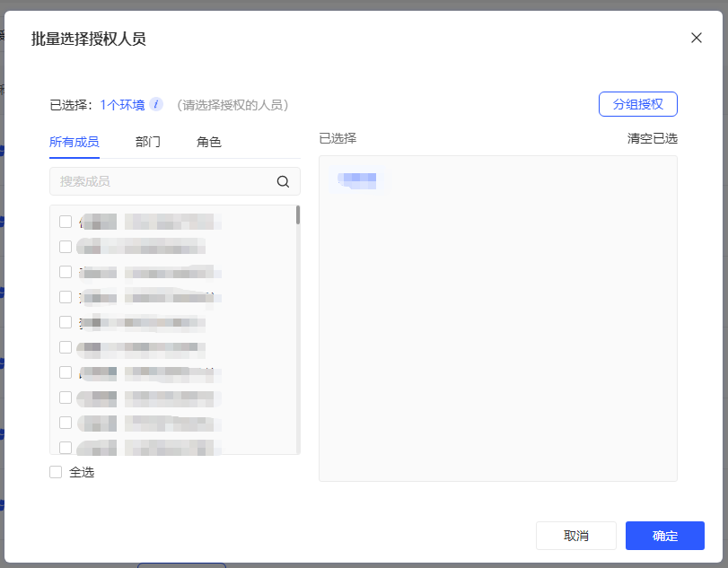Viewport: 728px width, 568px height.
Task: Check the third member checkbox
Action: (x=66, y=271)
